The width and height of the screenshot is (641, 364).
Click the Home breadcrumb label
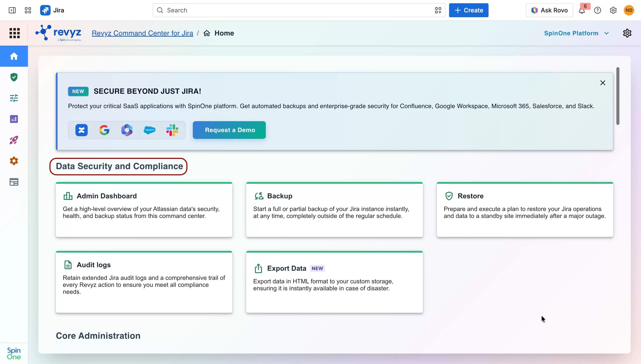[224, 33]
